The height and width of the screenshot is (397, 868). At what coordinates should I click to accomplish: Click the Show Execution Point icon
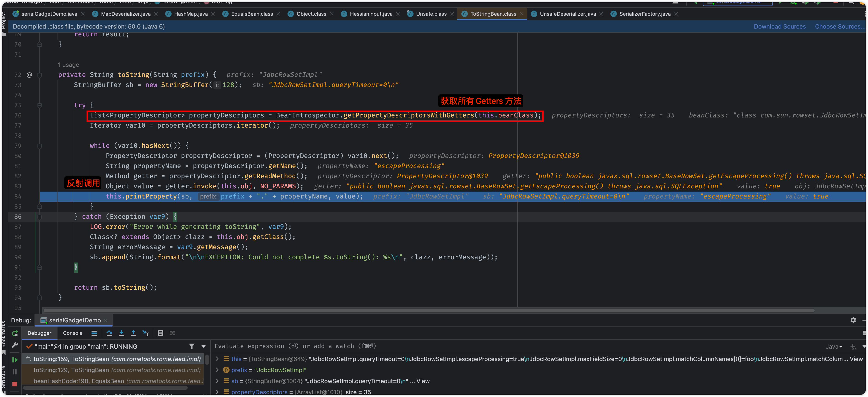point(94,333)
